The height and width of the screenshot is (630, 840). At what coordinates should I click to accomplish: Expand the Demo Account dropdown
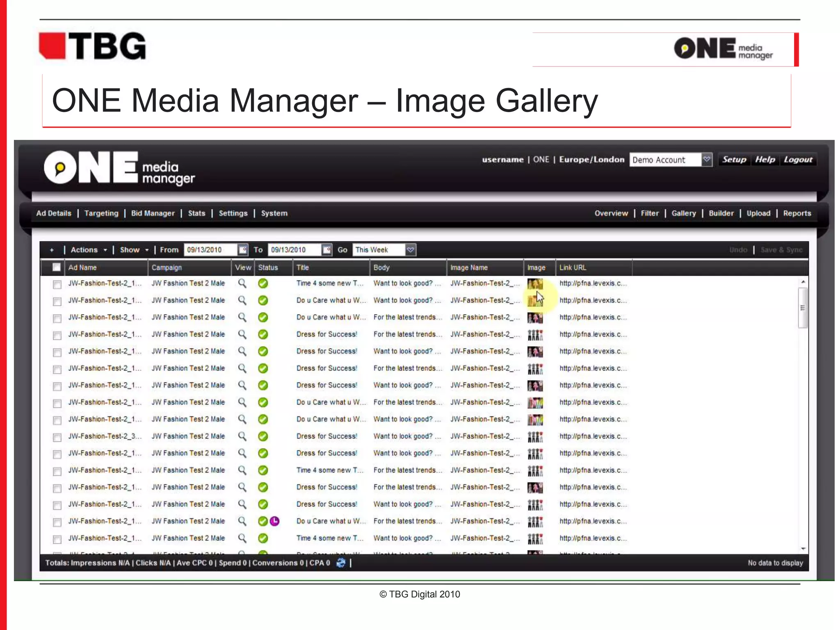[x=706, y=160]
